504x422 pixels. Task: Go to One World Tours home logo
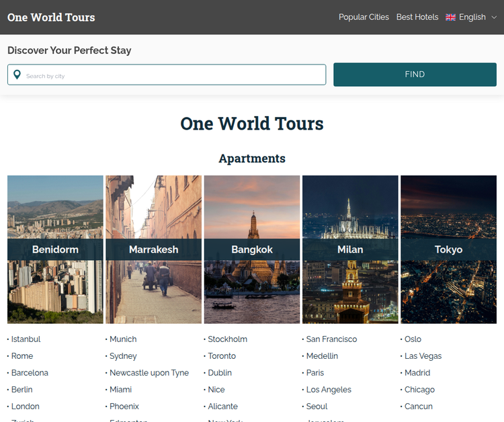click(x=51, y=17)
